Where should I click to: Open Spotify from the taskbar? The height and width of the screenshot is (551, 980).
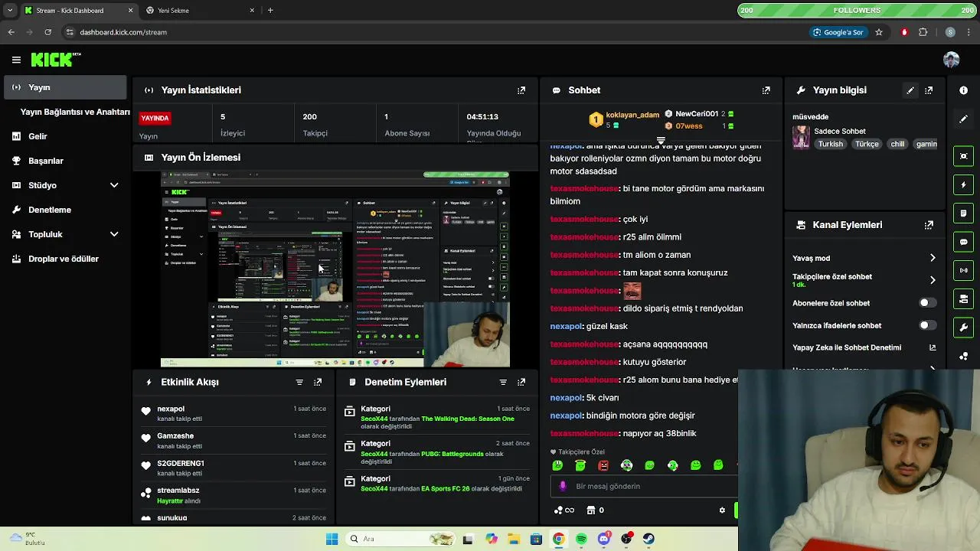pyautogui.click(x=581, y=539)
